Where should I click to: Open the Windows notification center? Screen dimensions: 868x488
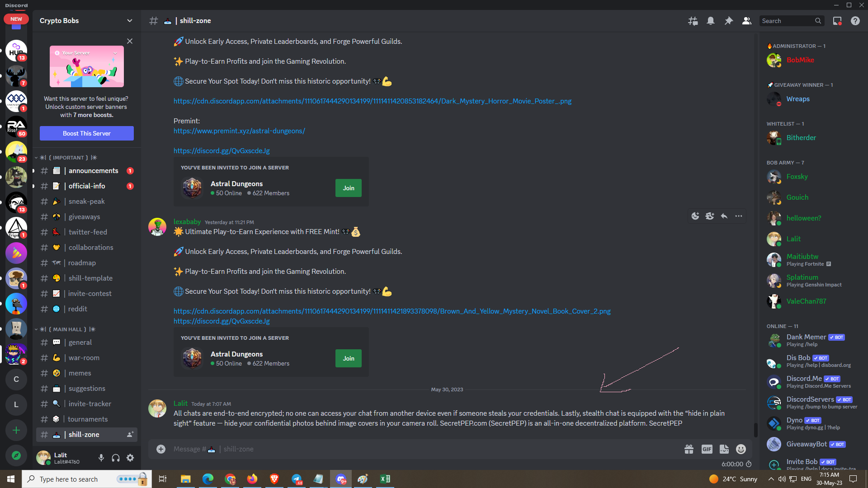pyautogui.click(x=854, y=479)
